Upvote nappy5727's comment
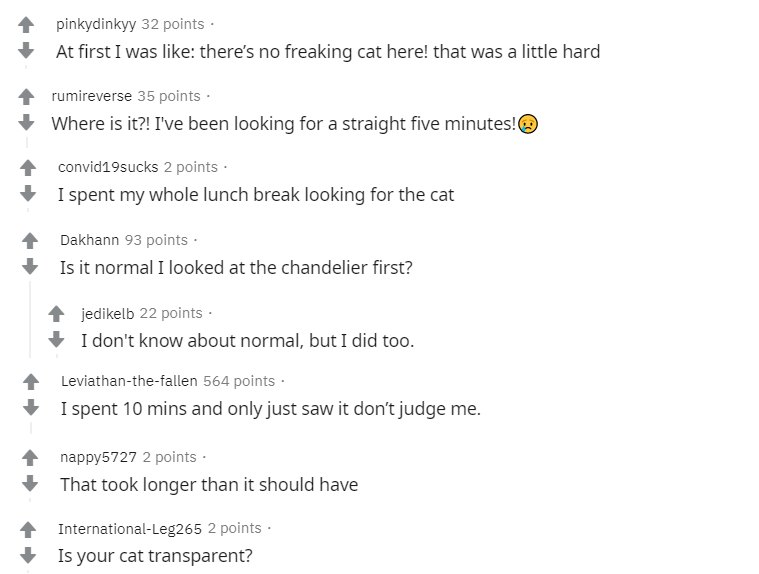Image resolution: width=759 pixels, height=574 pixels. click(30, 458)
